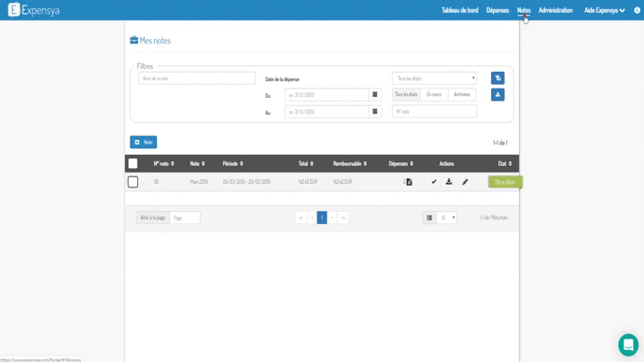Open expenses document icon for note 36
The width and height of the screenshot is (644, 362).
click(408, 182)
